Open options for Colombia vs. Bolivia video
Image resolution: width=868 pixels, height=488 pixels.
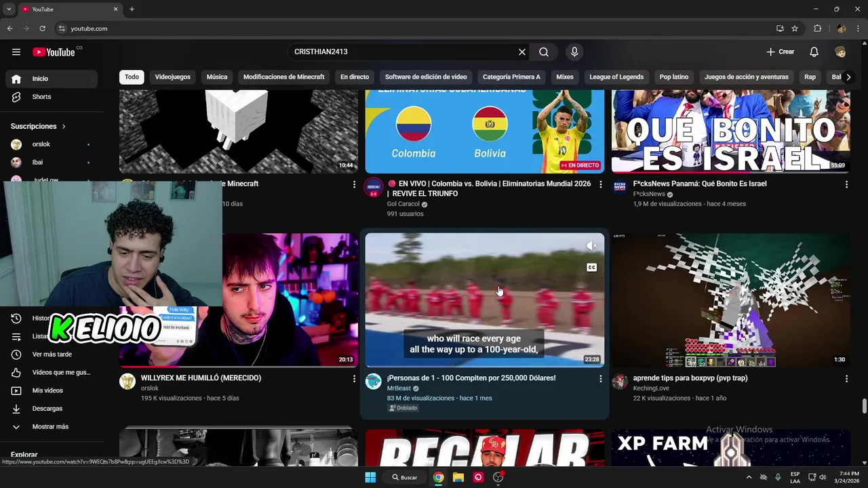[x=600, y=184]
